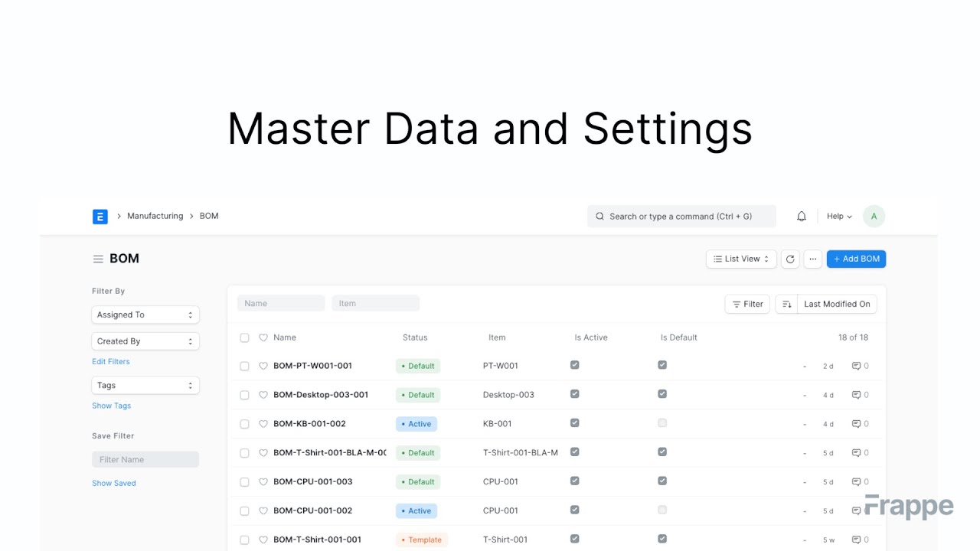This screenshot has width=980, height=551.
Task: Select the BOM-T-Shirt-001-BLA-M row checkbox
Action: point(244,453)
